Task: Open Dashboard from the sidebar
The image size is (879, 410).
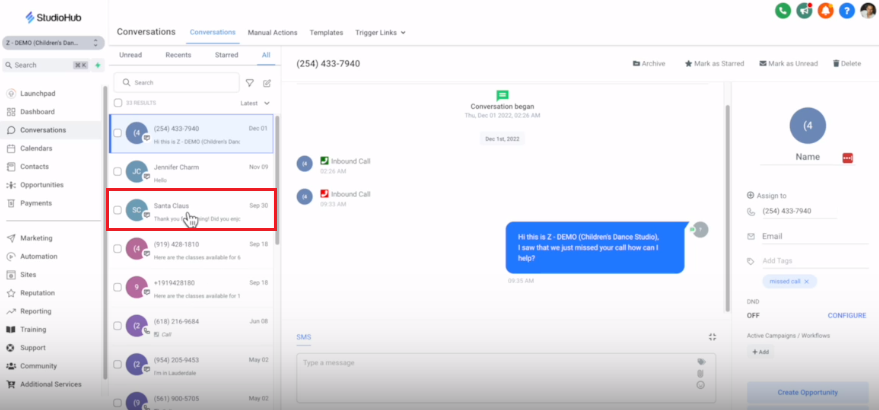Action: (38, 112)
